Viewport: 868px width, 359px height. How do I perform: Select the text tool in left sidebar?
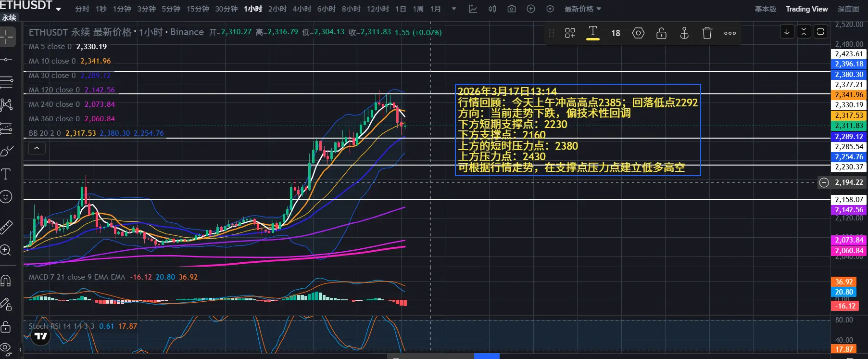point(6,174)
